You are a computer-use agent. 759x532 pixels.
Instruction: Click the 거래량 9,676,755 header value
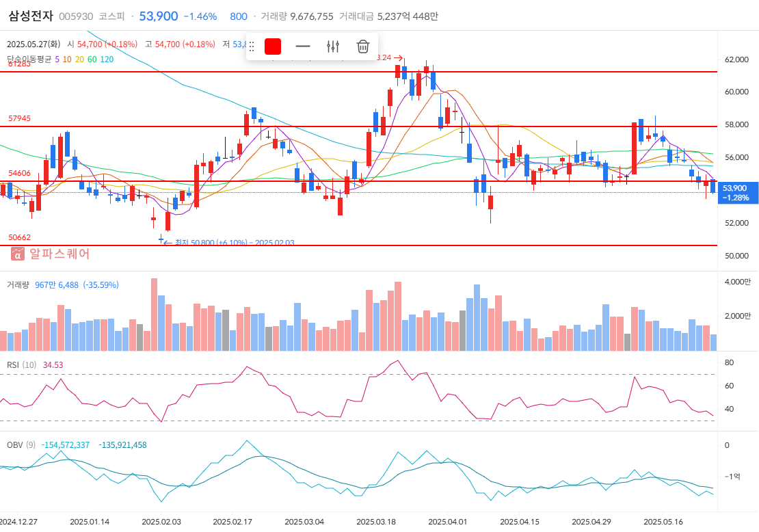pos(297,16)
